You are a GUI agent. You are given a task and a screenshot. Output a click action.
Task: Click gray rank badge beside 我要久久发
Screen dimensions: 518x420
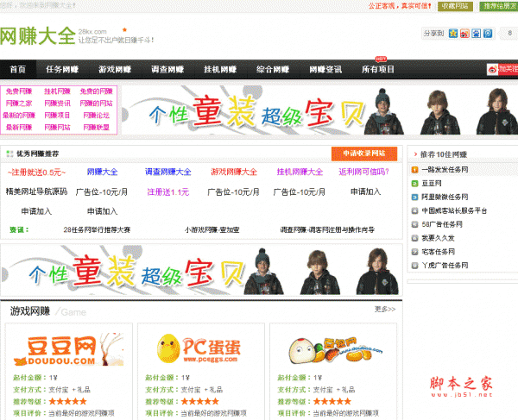click(x=414, y=238)
